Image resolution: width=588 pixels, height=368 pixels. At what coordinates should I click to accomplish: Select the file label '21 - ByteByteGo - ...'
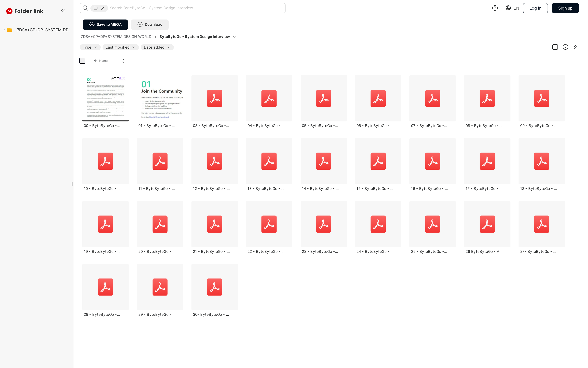pyautogui.click(x=211, y=252)
